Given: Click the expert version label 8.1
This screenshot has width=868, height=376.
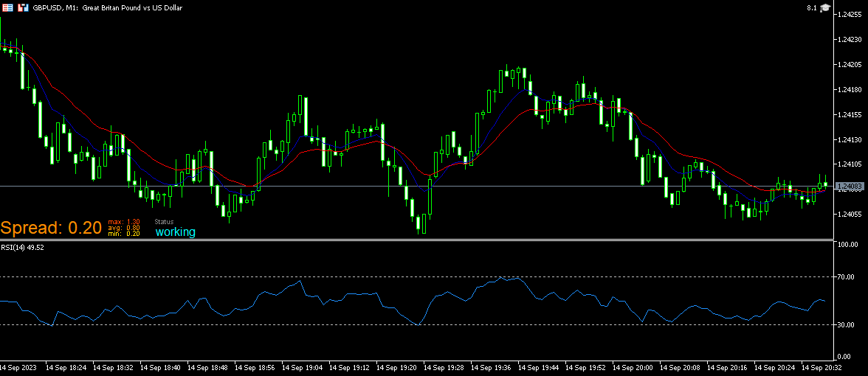Looking at the screenshot, I should [812, 7].
